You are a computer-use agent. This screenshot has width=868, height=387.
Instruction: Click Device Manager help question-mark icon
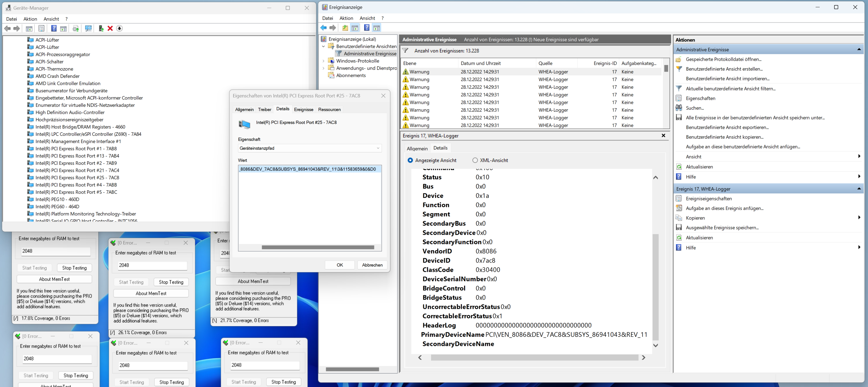pos(53,28)
